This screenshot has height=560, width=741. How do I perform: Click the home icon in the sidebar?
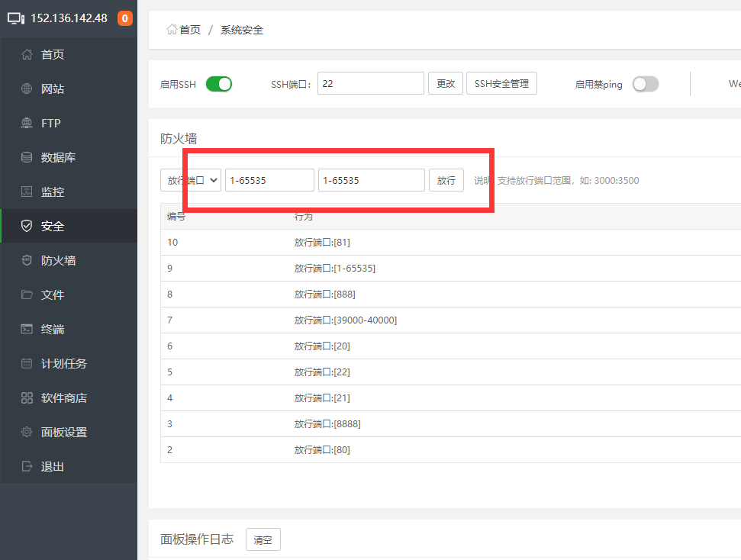coord(27,54)
